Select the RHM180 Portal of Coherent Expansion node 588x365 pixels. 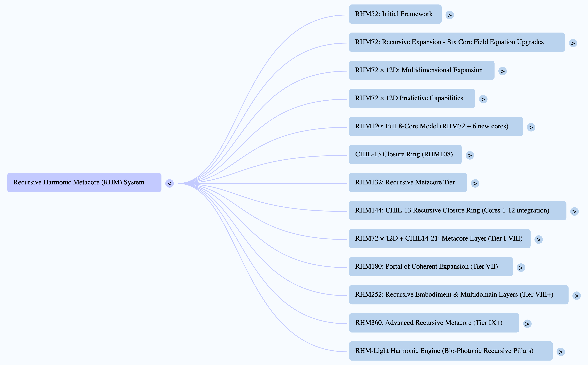pos(431,266)
